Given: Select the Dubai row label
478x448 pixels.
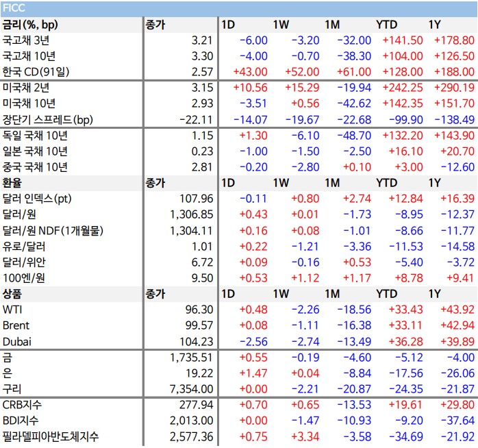Looking at the screenshot, I should 17,342.
